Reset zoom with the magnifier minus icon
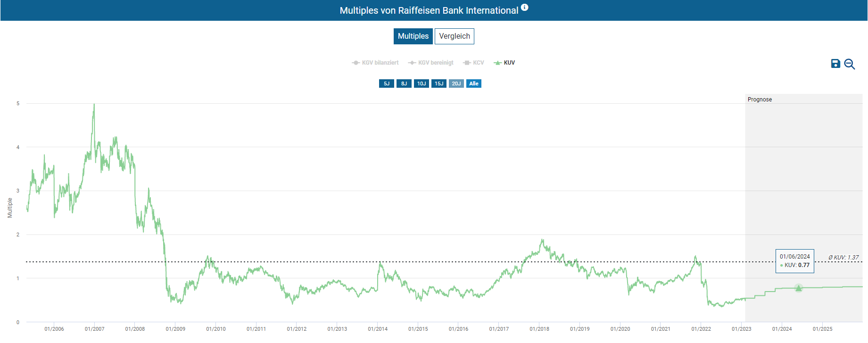Image resolution: width=868 pixels, height=343 pixels. pyautogui.click(x=849, y=64)
